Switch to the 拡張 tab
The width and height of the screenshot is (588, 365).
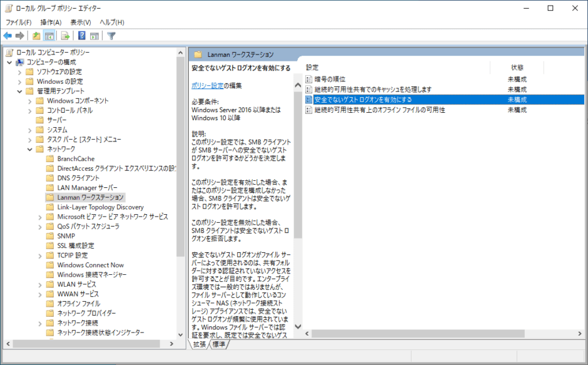[199, 344]
